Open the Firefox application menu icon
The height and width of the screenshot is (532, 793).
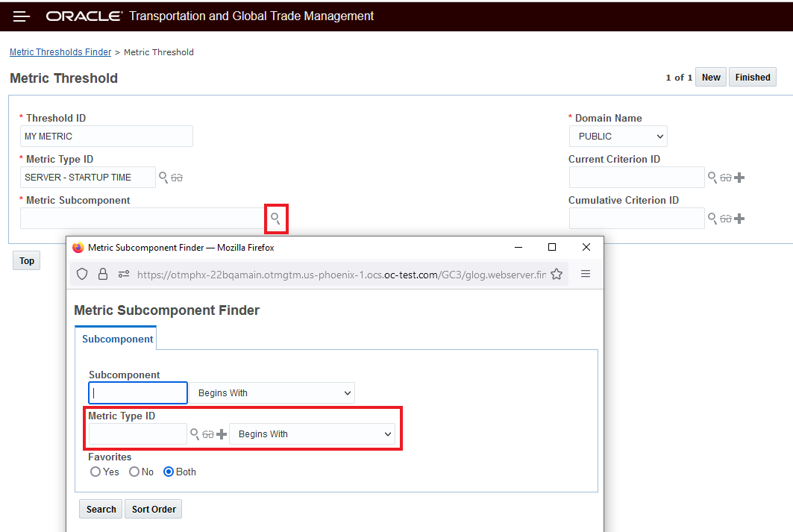pyautogui.click(x=586, y=274)
